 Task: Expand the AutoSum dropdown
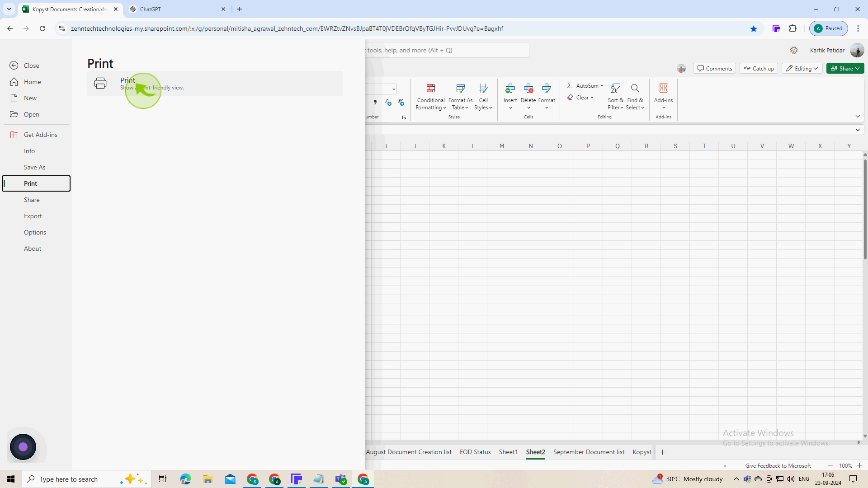[602, 86]
